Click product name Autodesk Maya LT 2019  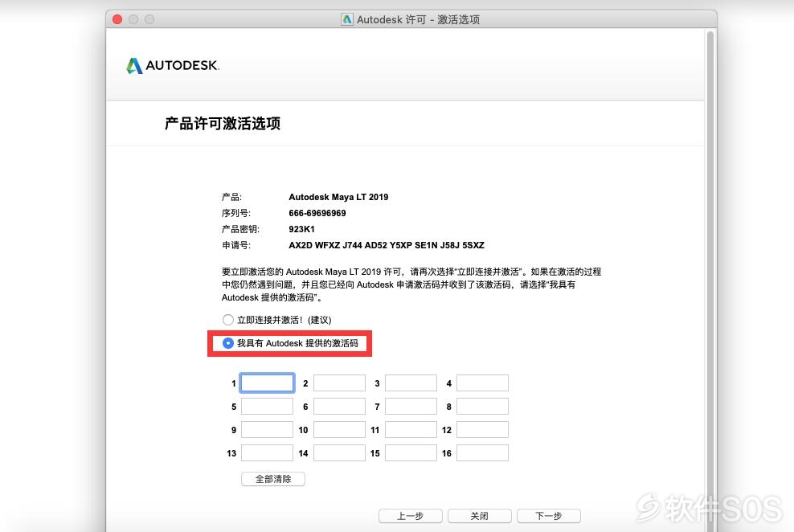(x=339, y=197)
